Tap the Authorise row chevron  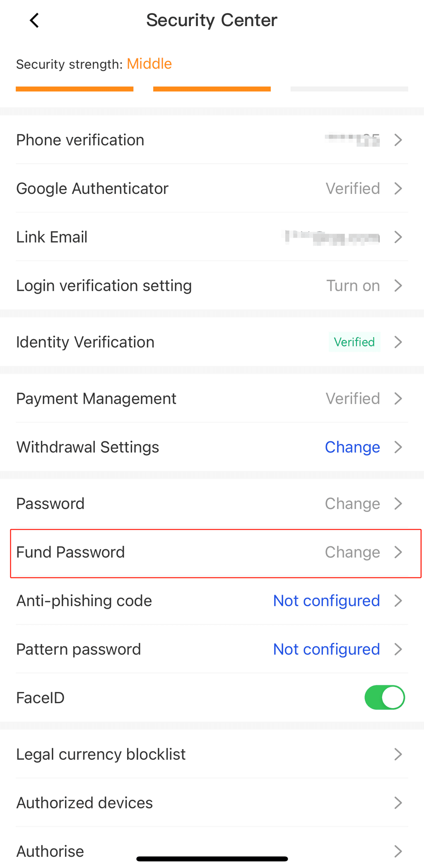pyautogui.click(x=398, y=851)
